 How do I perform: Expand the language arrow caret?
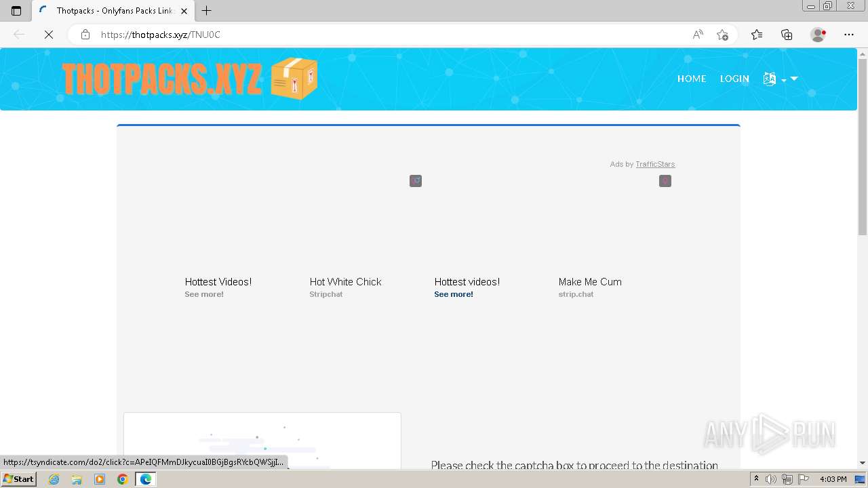[x=794, y=79]
